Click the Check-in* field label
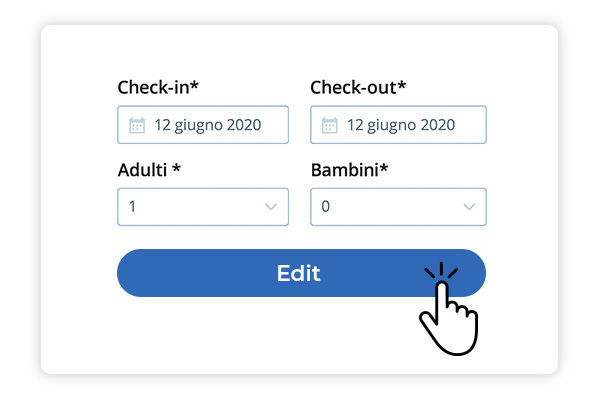This screenshot has width=600, height=400. tap(158, 87)
